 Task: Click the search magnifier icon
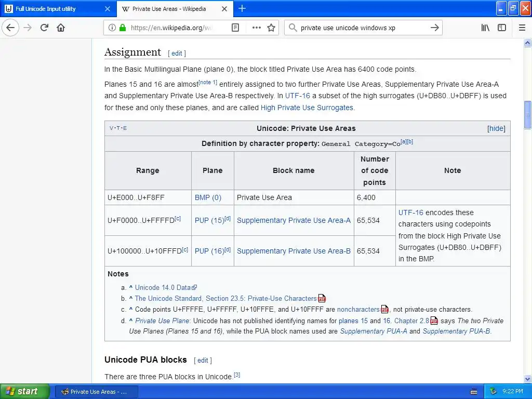tap(292, 28)
